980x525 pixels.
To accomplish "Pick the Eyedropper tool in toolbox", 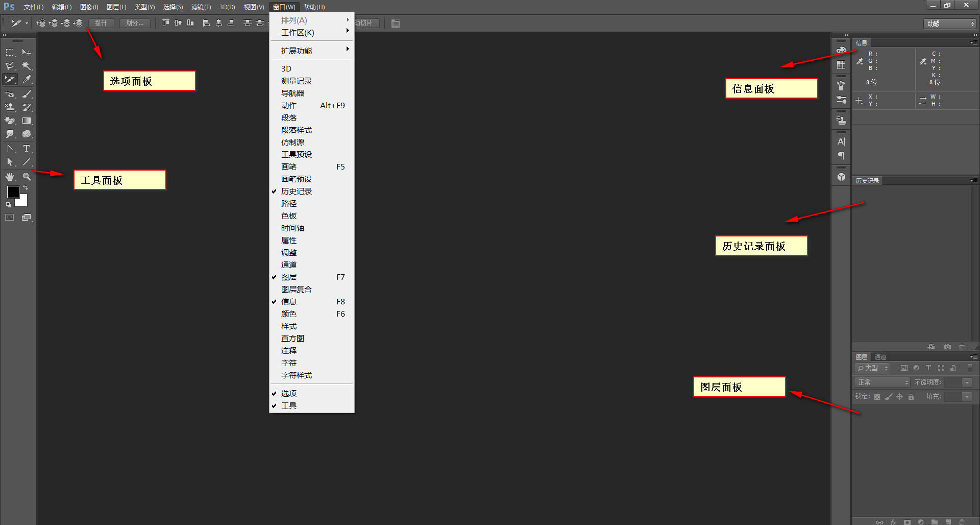I will pyautogui.click(x=27, y=79).
